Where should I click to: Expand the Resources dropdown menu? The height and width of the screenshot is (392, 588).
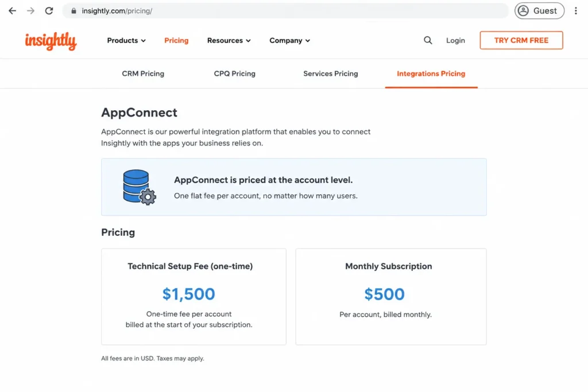[x=229, y=41]
